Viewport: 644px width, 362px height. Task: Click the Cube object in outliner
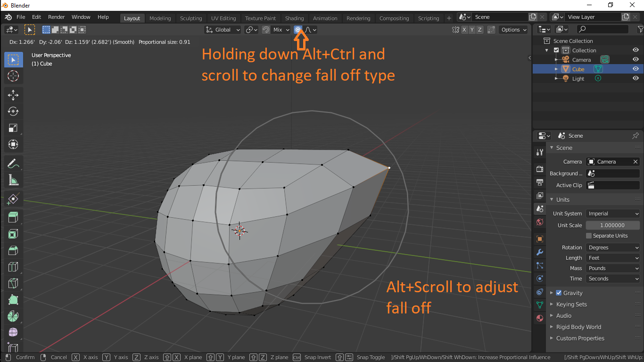pos(578,69)
